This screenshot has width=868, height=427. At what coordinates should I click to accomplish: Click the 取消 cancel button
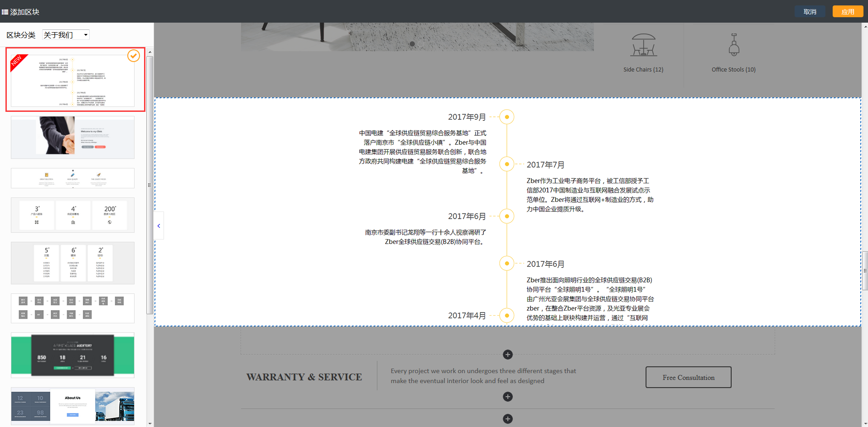[x=810, y=11]
